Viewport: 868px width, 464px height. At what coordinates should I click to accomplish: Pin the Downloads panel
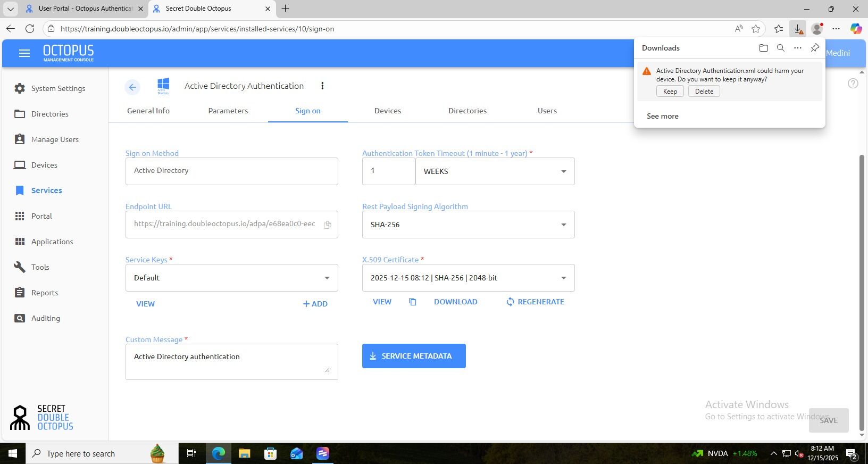point(815,48)
